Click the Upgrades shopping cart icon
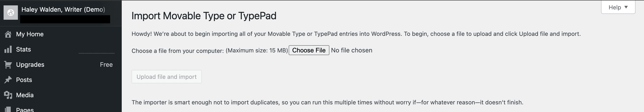The image size is (644, 112). pos(8,65)
